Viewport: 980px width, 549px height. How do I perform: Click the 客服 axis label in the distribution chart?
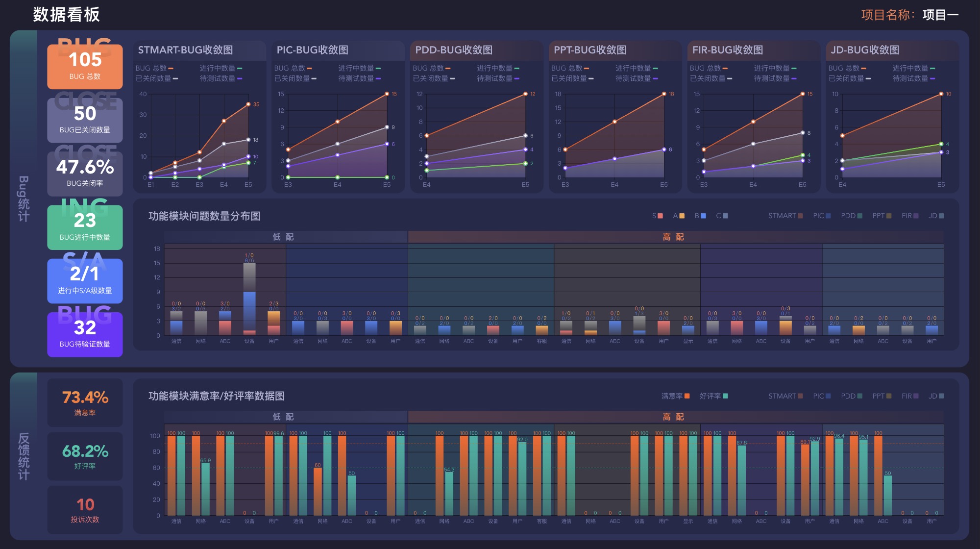pos(541,341)
